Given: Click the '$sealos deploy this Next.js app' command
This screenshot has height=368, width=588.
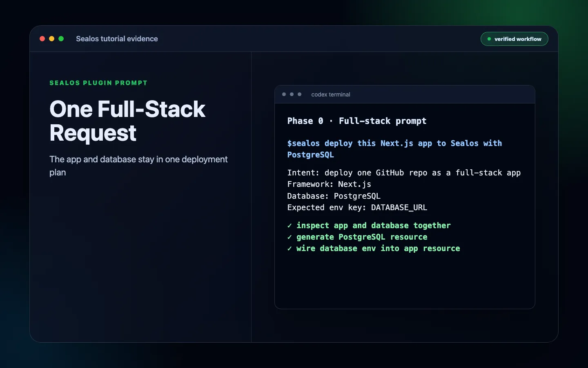Looking at the screenshot, I should [x=394, y=149].
